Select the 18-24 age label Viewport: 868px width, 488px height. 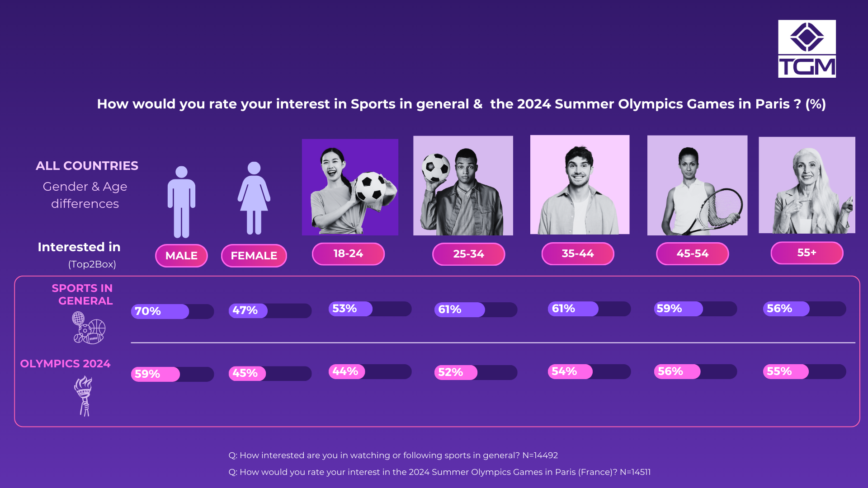(348, 254)
